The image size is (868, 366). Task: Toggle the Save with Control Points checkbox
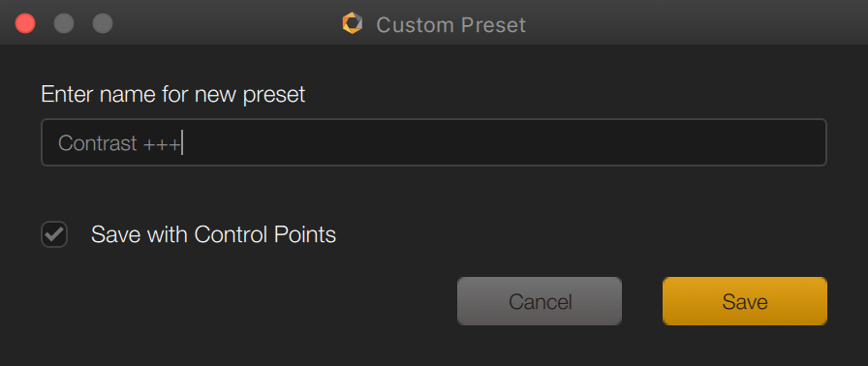tap(54, 234)
